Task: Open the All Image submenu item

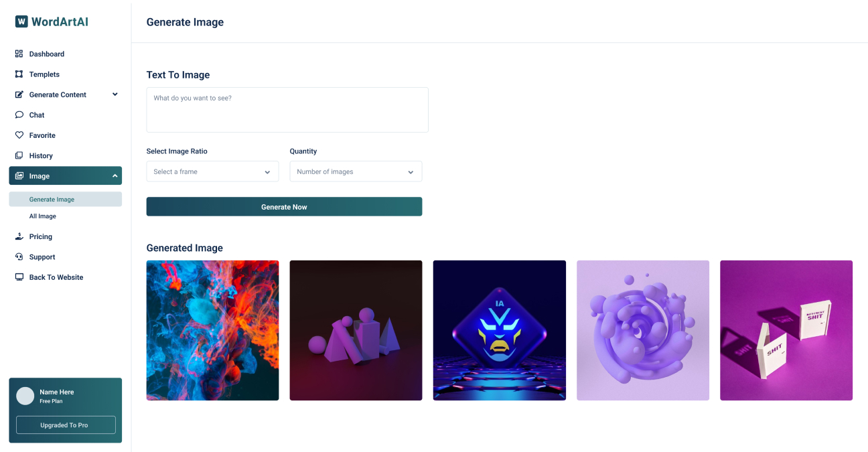Action: [x=43, y=216]
